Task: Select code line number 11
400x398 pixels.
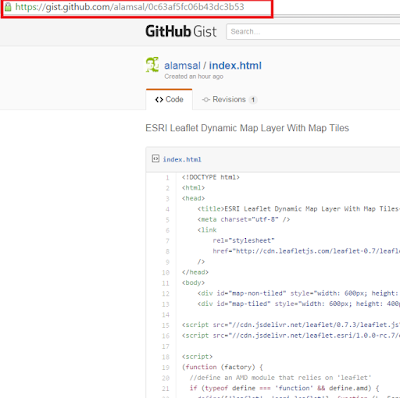Action: point(166,283)
